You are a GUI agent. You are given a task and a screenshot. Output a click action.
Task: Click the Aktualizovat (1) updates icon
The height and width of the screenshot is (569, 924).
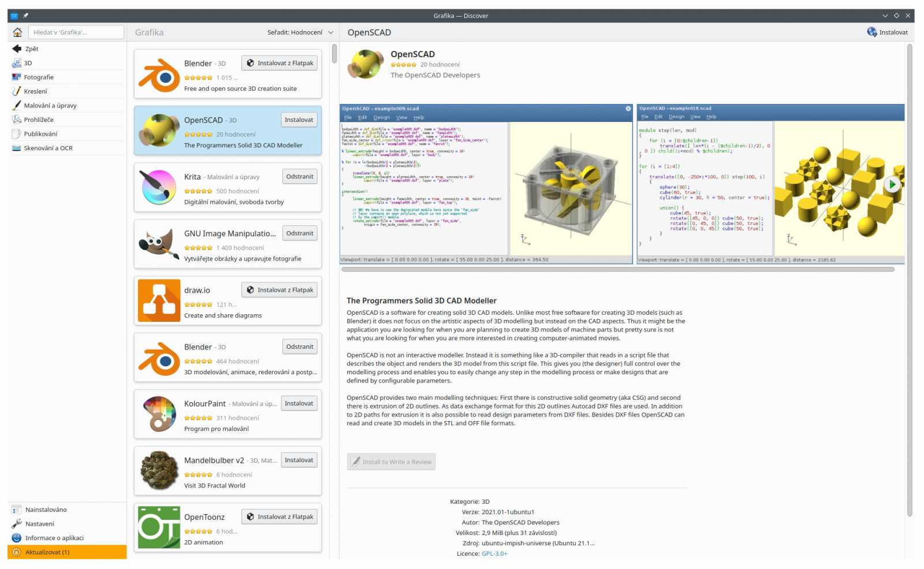tap(17, 552)
